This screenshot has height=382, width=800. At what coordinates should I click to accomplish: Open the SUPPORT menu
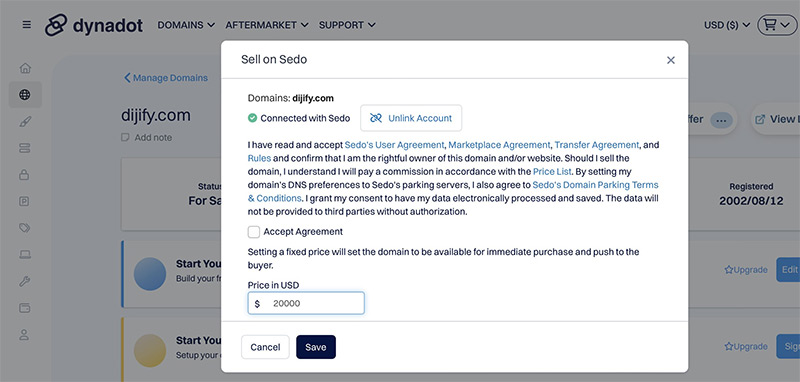click(347, 24)
